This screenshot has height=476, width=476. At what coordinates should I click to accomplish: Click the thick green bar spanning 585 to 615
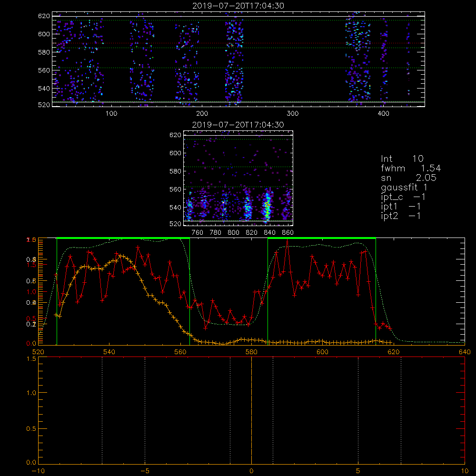[322, 238]
